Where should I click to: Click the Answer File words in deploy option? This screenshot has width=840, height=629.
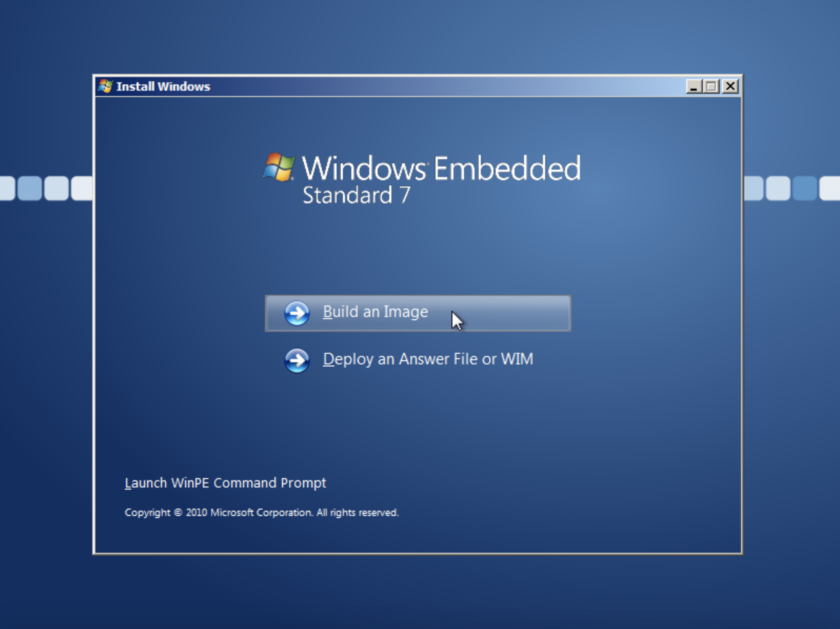(438, 359)
